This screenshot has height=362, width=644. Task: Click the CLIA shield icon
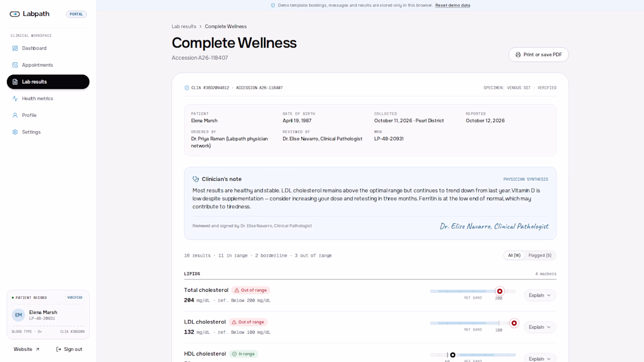click(x=187, y=88)
